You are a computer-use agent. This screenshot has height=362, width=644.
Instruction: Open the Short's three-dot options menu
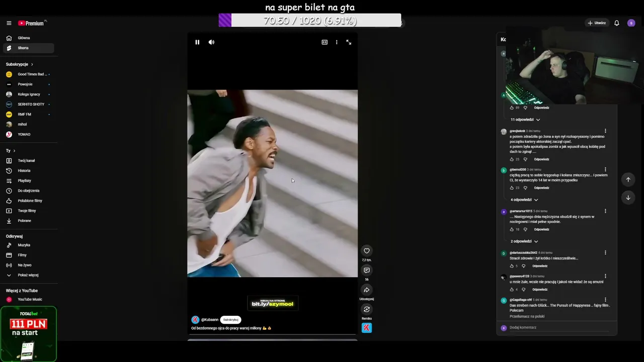click(x=337, y=42)
